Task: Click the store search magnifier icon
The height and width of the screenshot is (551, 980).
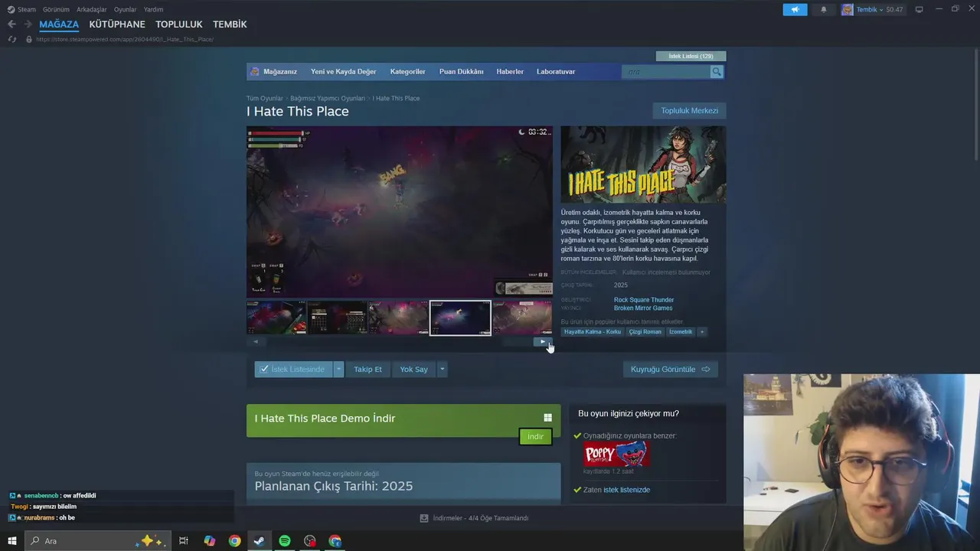Action: click(717, 71)
